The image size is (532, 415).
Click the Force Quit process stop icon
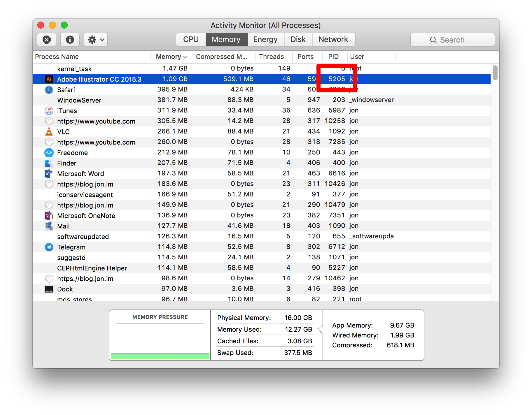pyautogui.click(x=47, y=40)
